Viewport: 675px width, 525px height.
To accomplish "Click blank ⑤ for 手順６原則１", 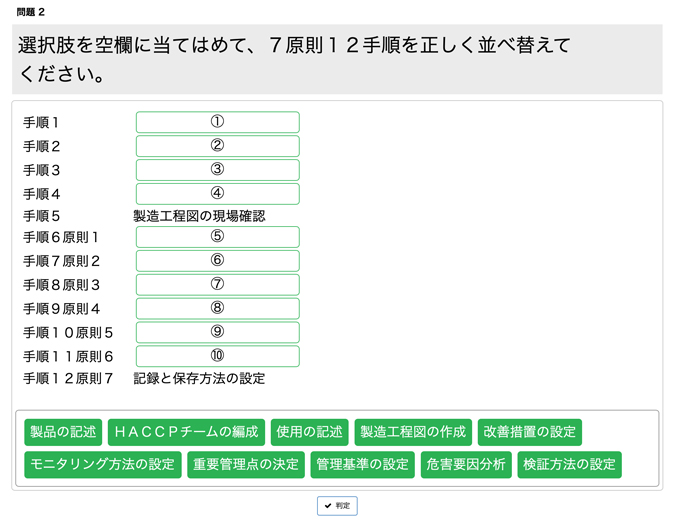I will coord(217,237).
